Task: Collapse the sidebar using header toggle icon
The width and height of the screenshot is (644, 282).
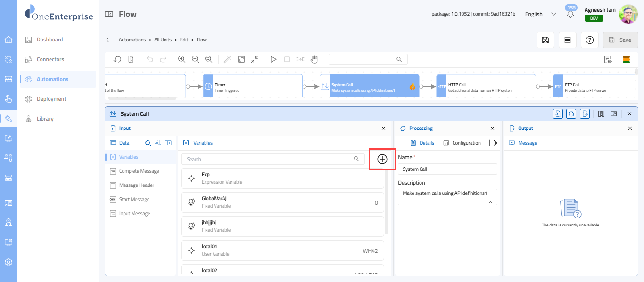Action: [109, 14]
